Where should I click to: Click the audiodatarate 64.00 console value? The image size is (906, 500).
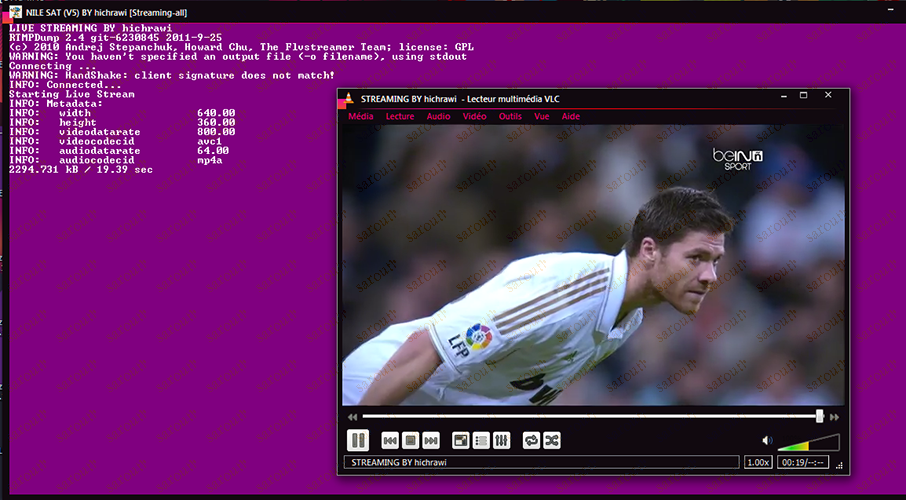(213, 151)
